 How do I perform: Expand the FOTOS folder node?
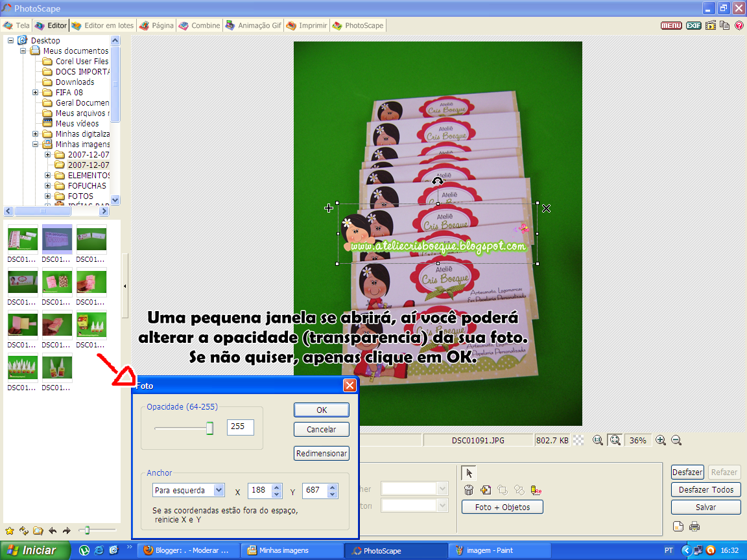pyautogui.click(x=47, y=196)
